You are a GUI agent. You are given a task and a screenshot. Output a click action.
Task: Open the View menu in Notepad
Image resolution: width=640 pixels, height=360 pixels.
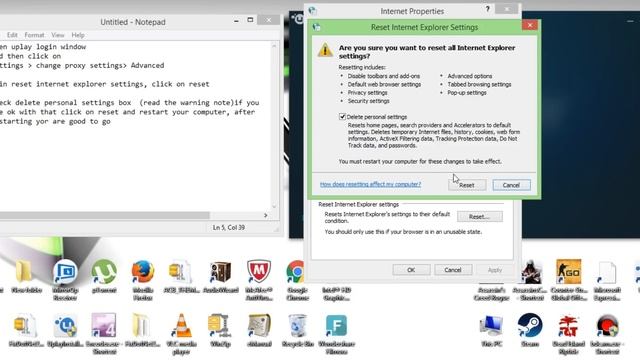58,35
